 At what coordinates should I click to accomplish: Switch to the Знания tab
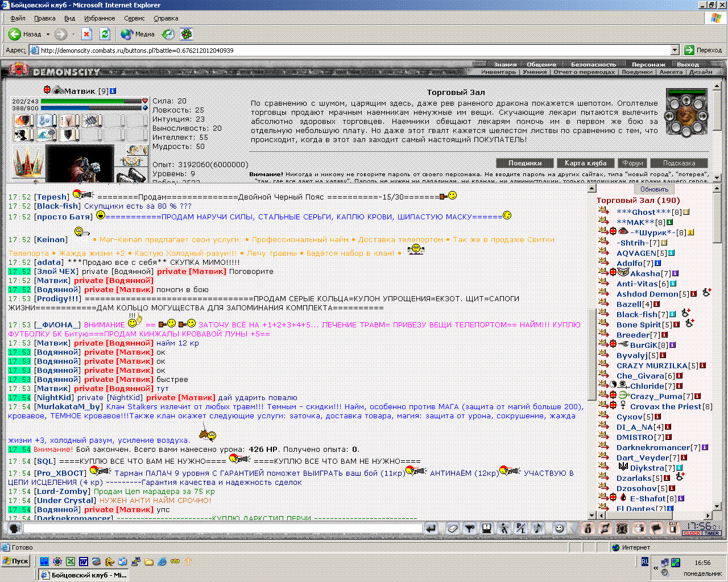[x=505, y=64]
